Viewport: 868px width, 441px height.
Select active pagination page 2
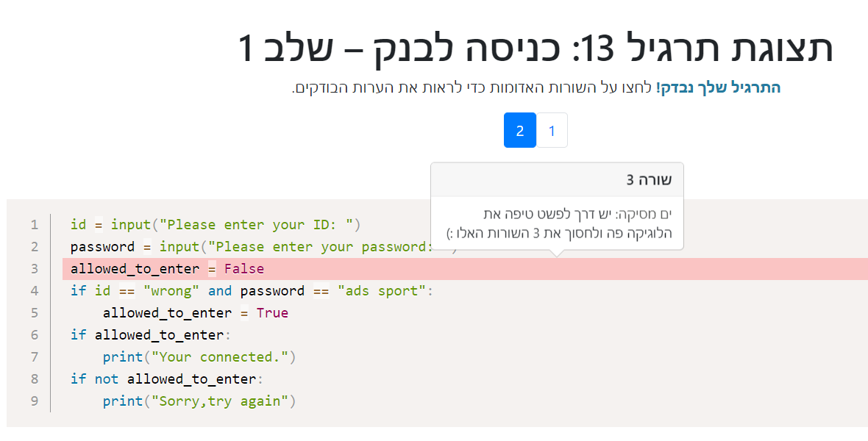pos(520,131)
